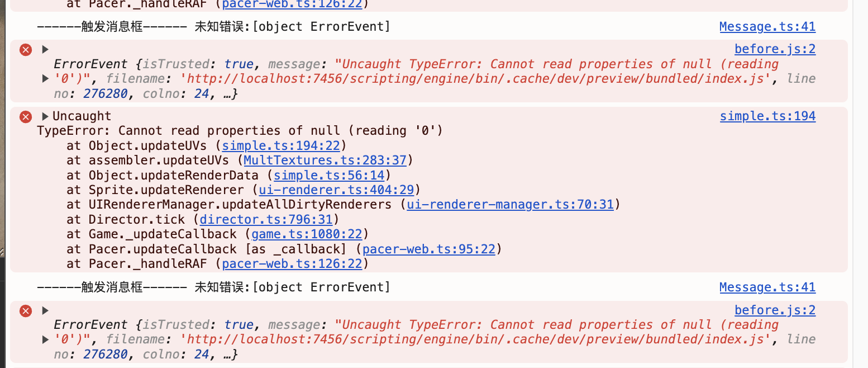Open the simple.ts:194 source link on the right
Screen dimensions: 868x368
point(767,116)
